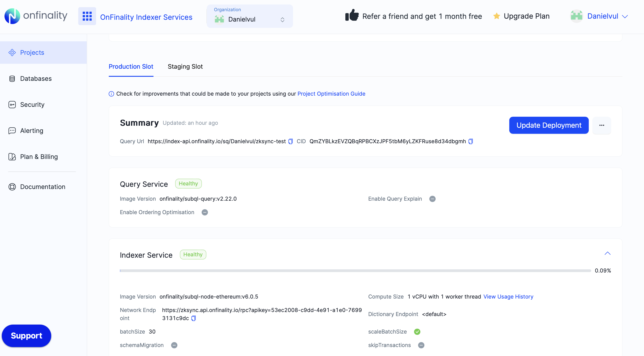Toggle Enable Query Explain off
Viewport: 644px width, 356px height.
point(432,199)
